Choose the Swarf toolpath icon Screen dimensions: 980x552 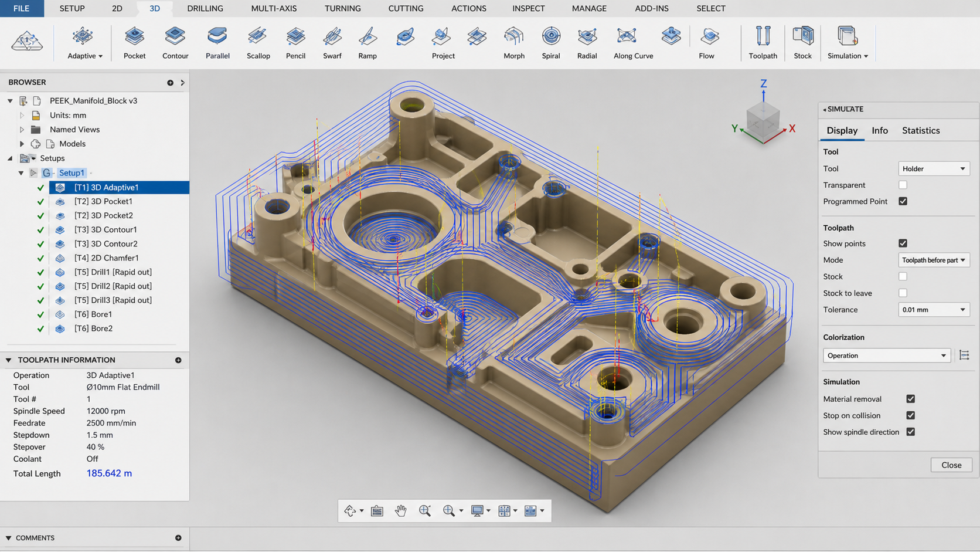click(332, 37)
